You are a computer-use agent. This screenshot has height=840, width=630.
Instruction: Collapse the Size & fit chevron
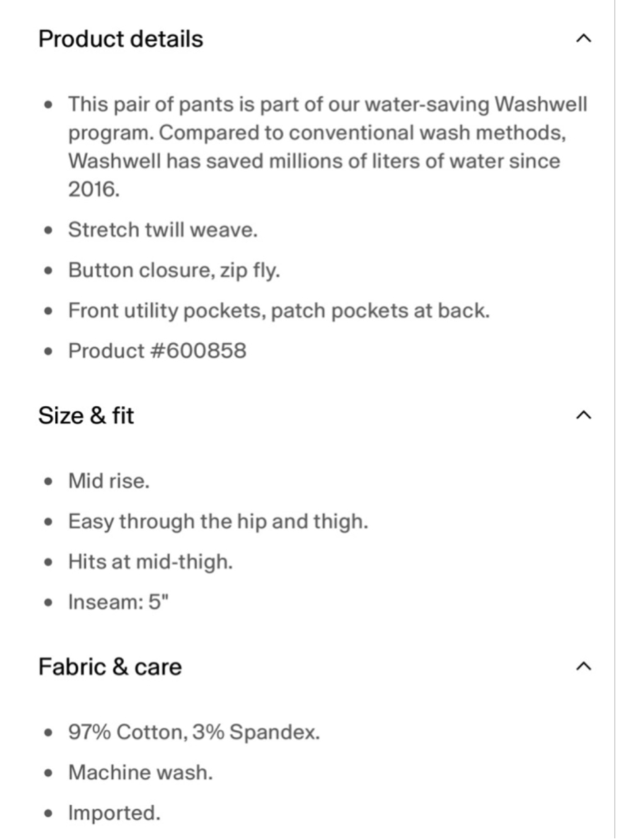click(583, 415)
